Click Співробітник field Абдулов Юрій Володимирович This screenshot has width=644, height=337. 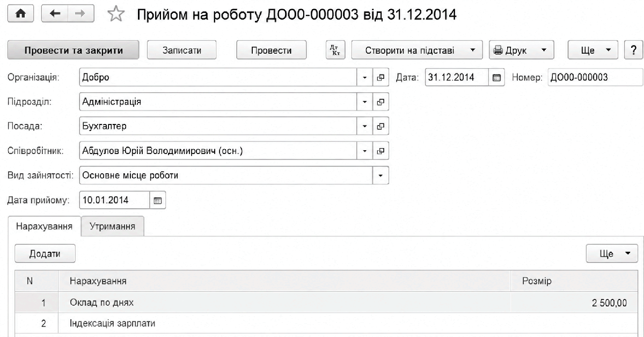(218, 151)
